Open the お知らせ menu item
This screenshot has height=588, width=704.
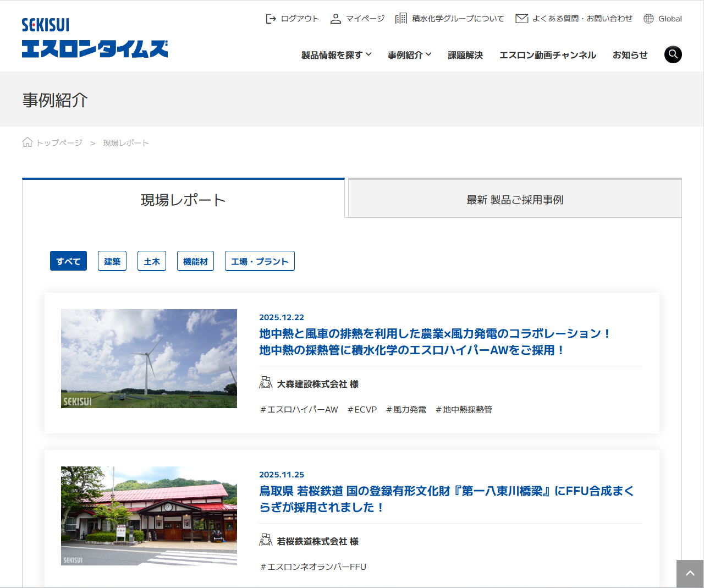click(630, 54)
